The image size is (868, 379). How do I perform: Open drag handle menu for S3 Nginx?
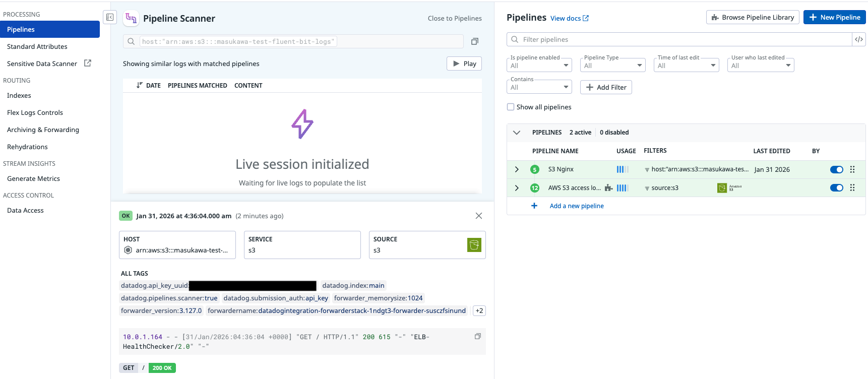[852, 169]
